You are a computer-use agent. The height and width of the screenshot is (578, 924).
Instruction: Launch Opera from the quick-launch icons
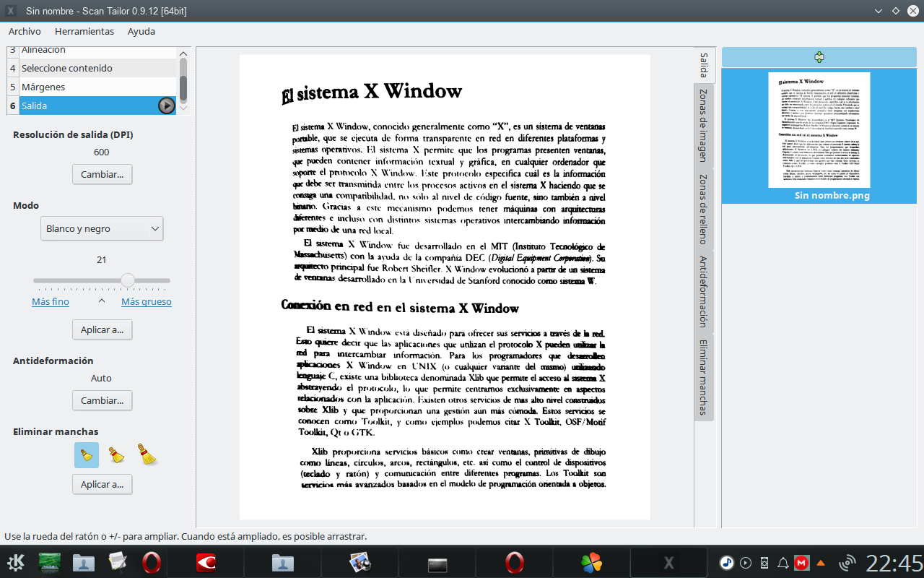coord(151,562)
